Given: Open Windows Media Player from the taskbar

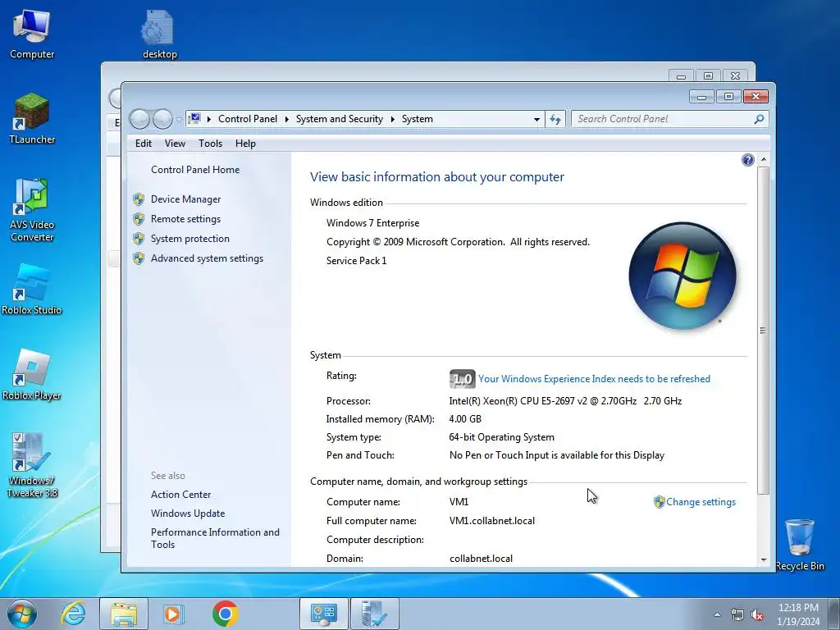Looking at the screenshot, I should pyautogui.click(x=173, y=614).
